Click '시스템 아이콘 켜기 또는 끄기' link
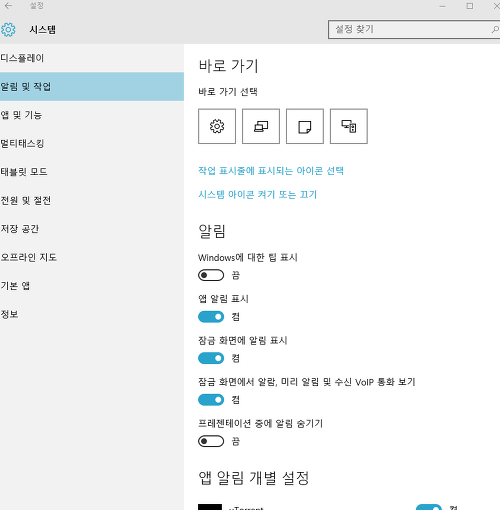The height and width of the screenshot is (510, 500). [258, 194]
